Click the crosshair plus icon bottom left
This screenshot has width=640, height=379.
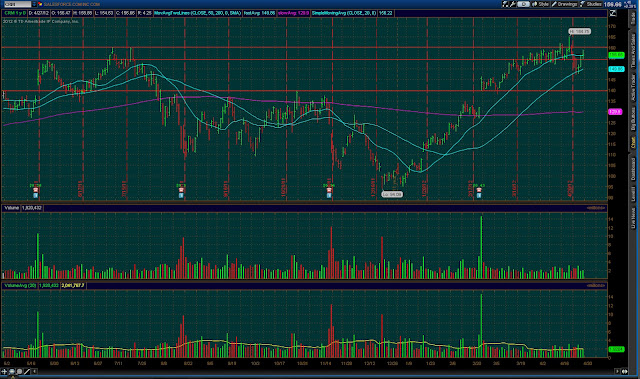tap(4, 372)
